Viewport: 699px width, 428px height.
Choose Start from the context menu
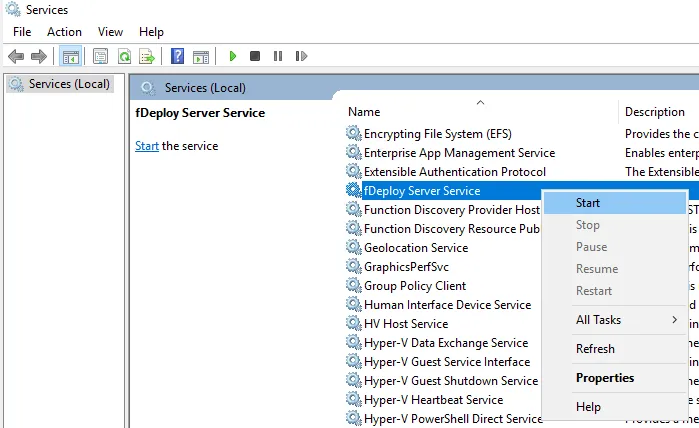588,203
